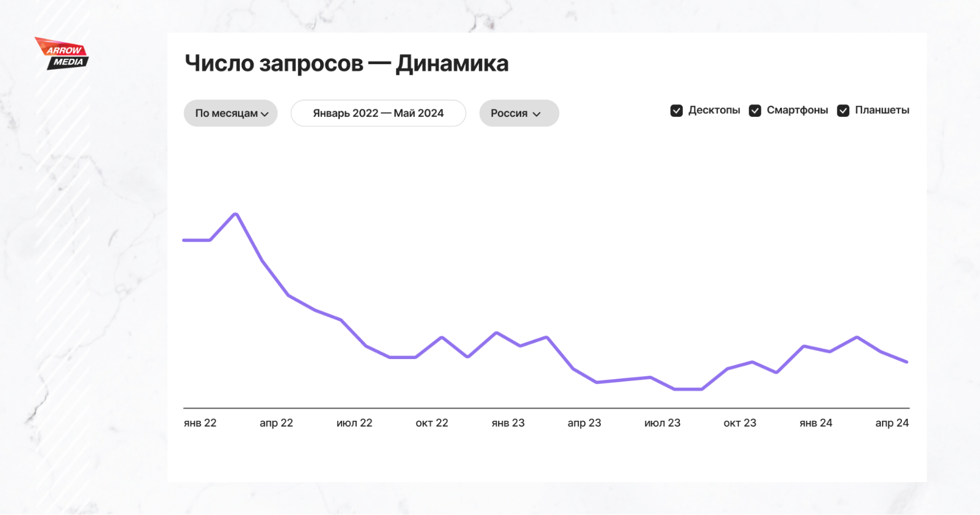This screenshot has height=515, width=980.
Task: Select the 'янв 24' axis label
Action: (816, 423)
